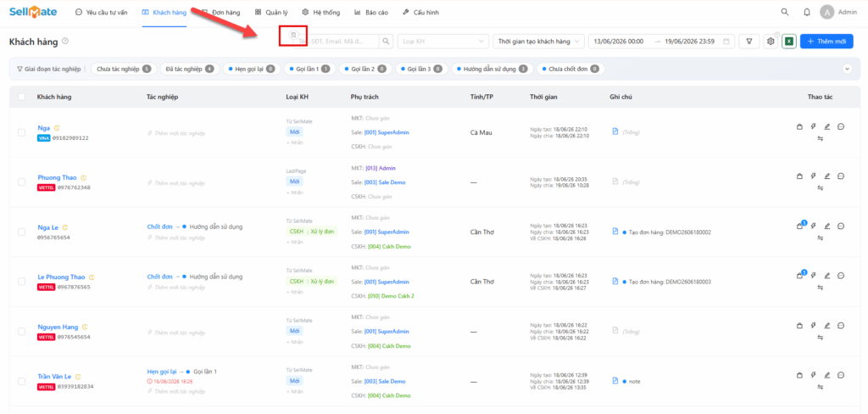
Task: Click the bag icon for Trần Văn Le
Action: pyautogui.click(x=799, y=375)
